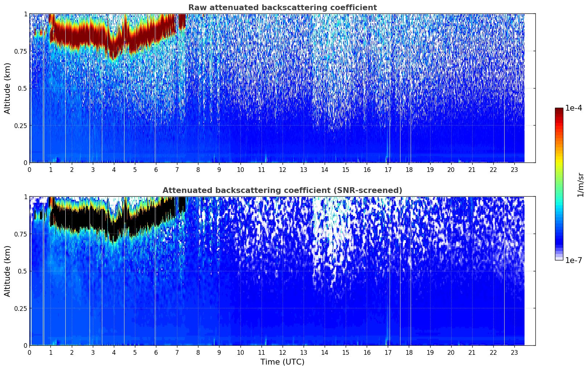Select time tick "20" under the raw plot
588x370 pixels.
point(451,169)
